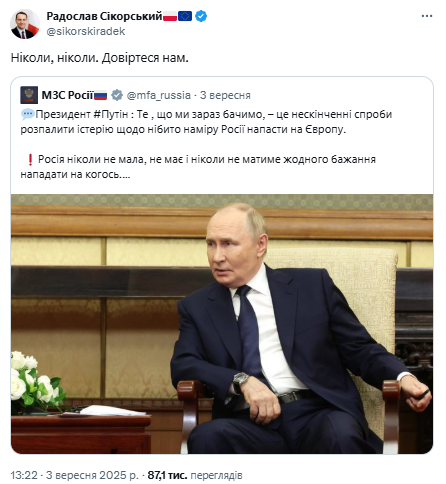Click the МЗС Росії square avatar
446x484 pixels.
pos(29,95)
